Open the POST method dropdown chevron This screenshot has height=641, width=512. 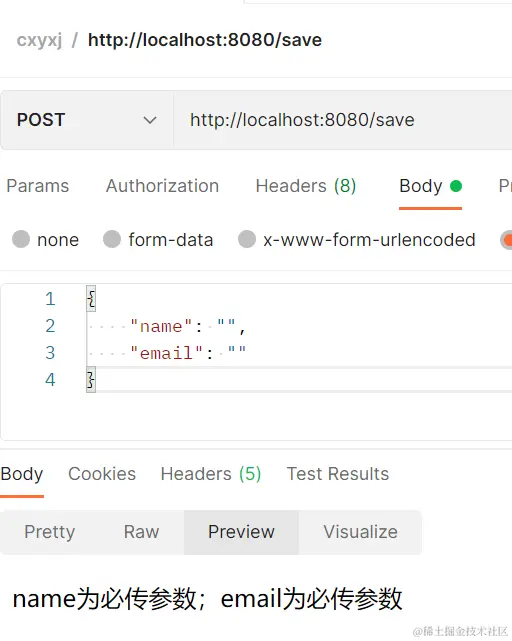point(150,120)
